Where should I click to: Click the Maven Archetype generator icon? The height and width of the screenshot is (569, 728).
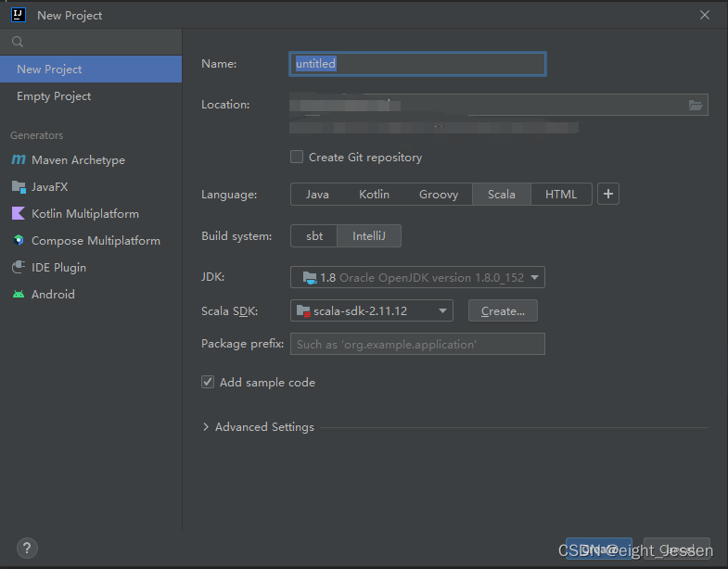pos(19,160)
